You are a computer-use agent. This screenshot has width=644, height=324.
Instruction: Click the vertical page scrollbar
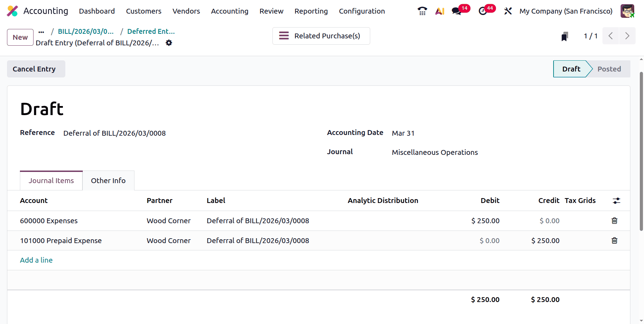click(641, 151)
